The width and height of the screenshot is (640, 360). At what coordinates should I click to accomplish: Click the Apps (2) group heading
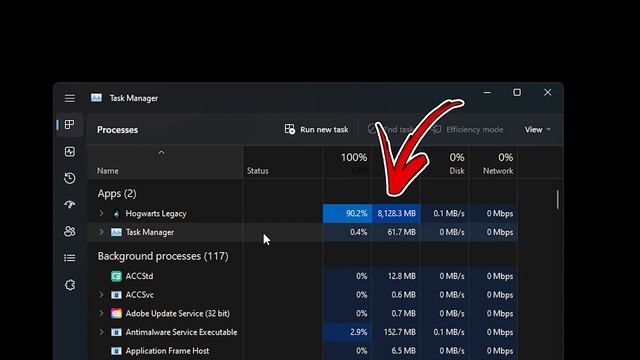coord(117,193)
